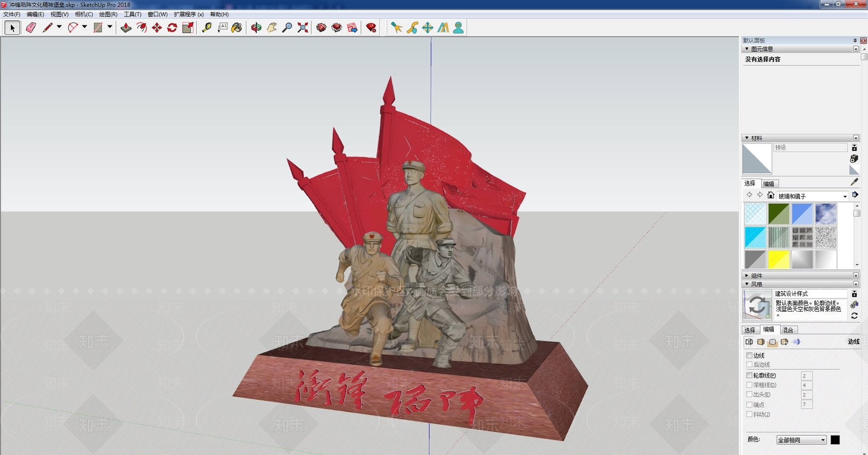Select the Rectangle shape tool

point(98,28)
